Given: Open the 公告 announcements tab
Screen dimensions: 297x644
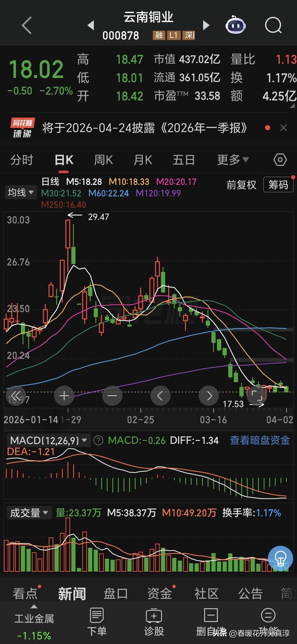Looking at the screenshot, I should 250,594.
